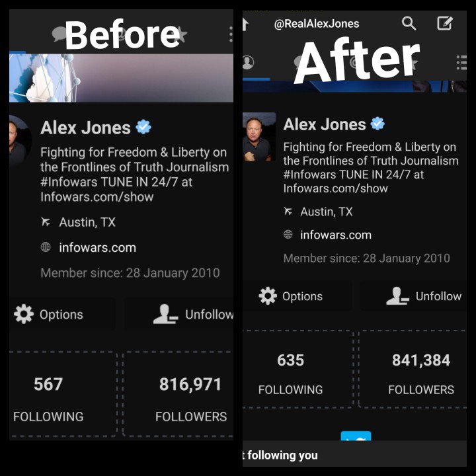Tap the profile tab icon in After panel
This screenshot has height=476, width=476.
click(x=248, y=62)
